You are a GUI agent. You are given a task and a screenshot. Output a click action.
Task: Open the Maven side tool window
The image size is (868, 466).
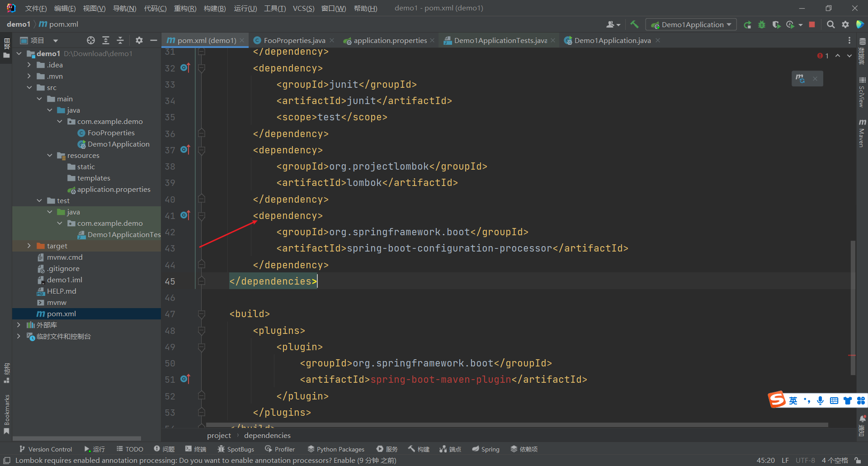pyautogui.click(x=862, y=133)
